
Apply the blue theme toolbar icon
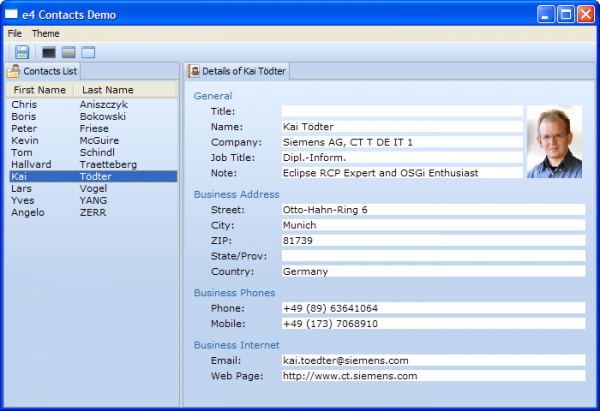(88, 52)
